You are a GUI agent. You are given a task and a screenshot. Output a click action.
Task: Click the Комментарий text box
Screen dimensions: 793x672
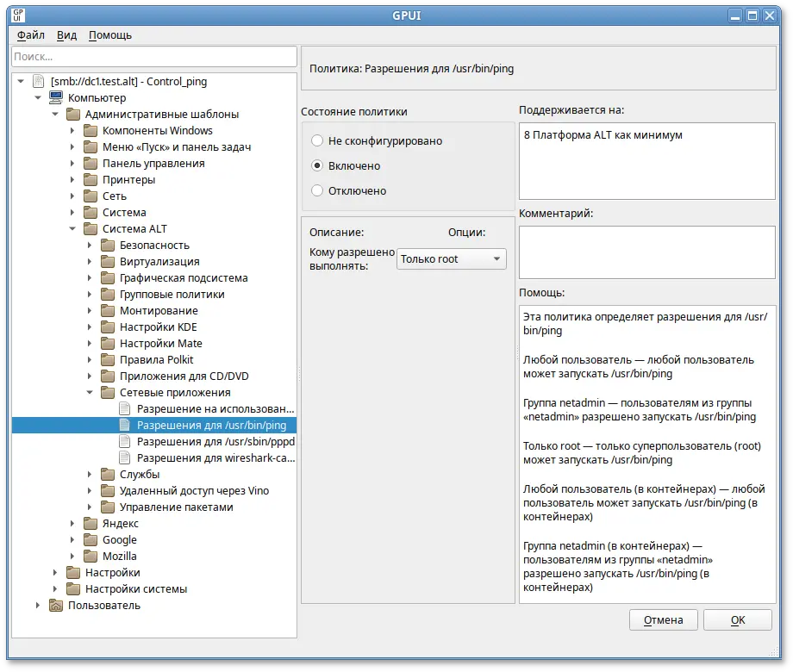pos(646,256)
